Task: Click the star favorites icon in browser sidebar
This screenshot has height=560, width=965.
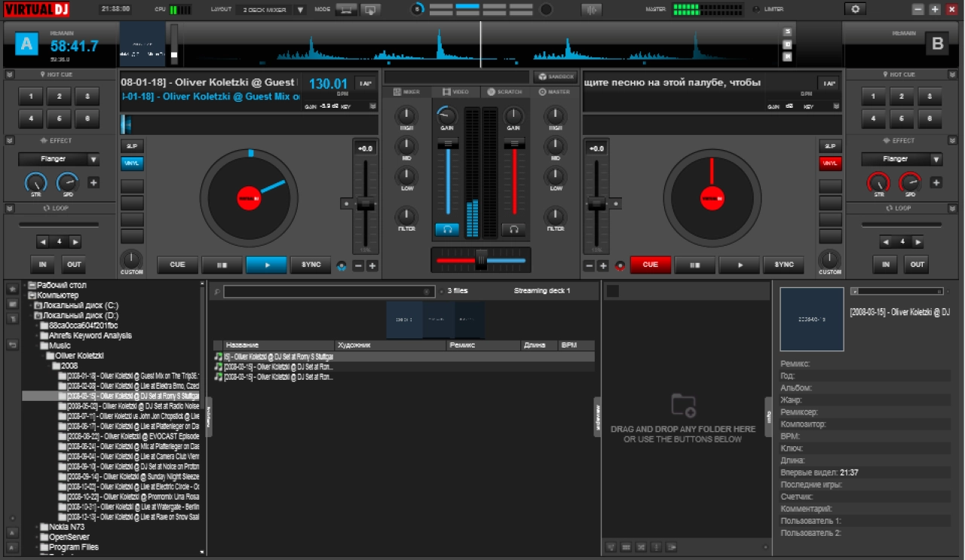Action: click(12, 289)
